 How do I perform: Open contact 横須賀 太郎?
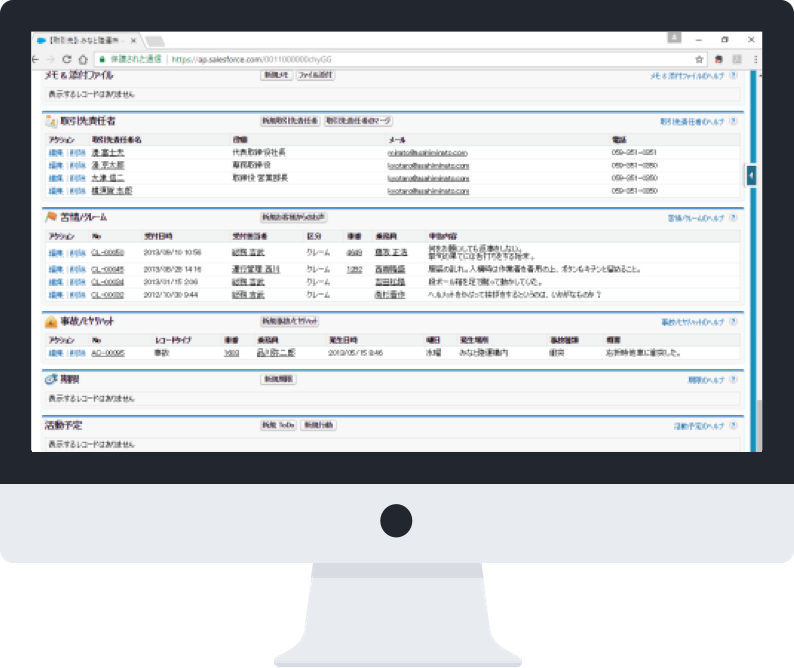coord(111,191)
